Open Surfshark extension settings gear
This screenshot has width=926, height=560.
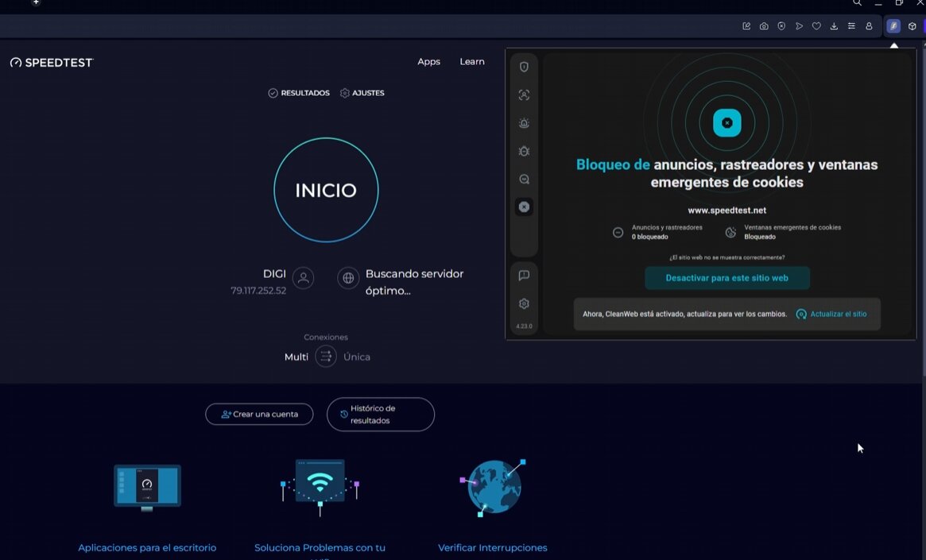pos(524,303)
